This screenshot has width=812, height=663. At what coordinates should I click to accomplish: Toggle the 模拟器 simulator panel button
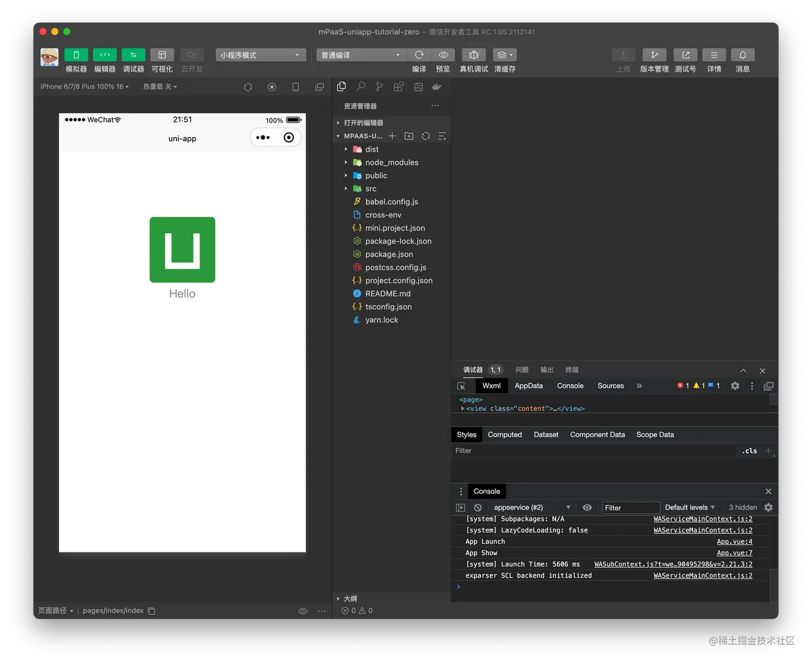(76, 55)
